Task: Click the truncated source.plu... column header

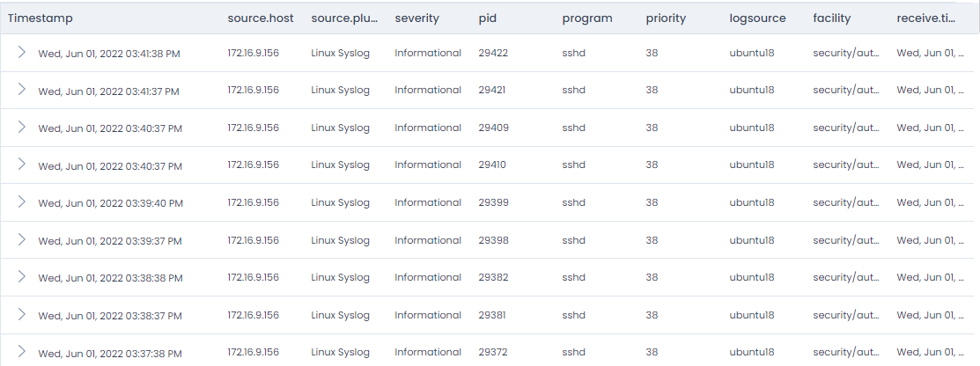Action: click(x=344, y=18)
